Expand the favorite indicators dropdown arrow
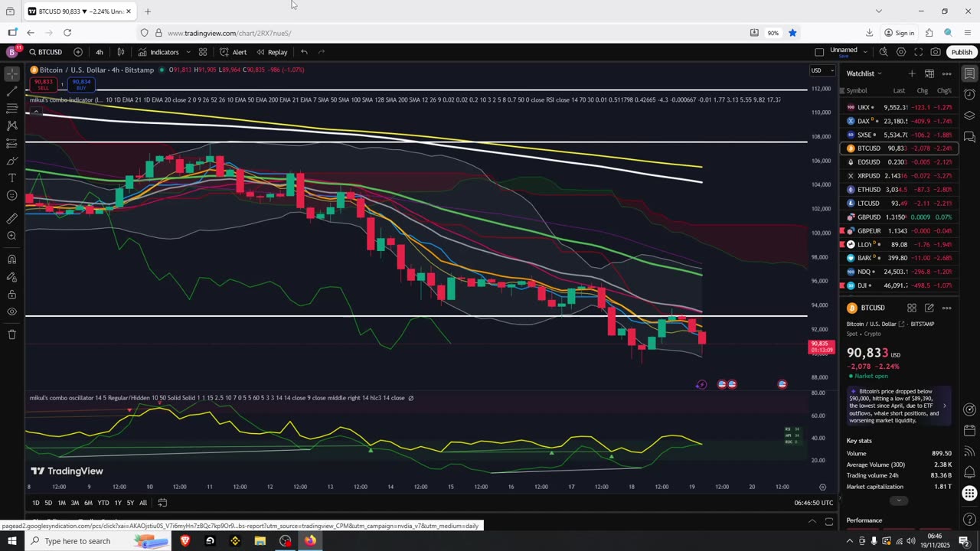This screenshot has height=551, width=980. coord(188,52)
